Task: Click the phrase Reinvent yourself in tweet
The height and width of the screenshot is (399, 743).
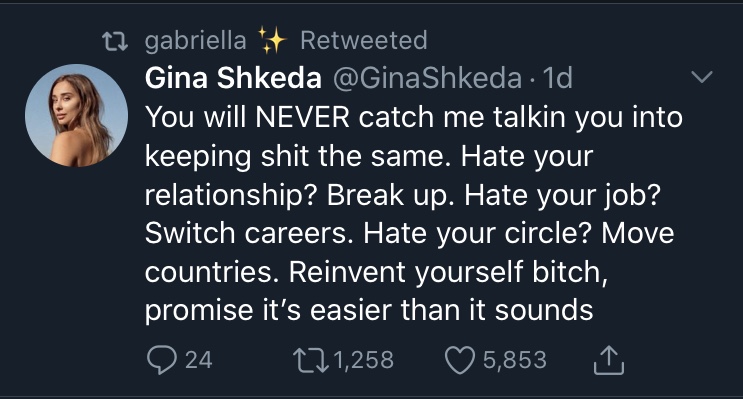Action: click(x=406, y=272)
